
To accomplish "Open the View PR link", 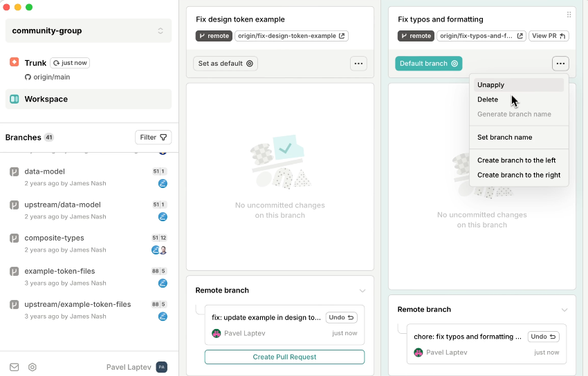I will click(549, 36).
